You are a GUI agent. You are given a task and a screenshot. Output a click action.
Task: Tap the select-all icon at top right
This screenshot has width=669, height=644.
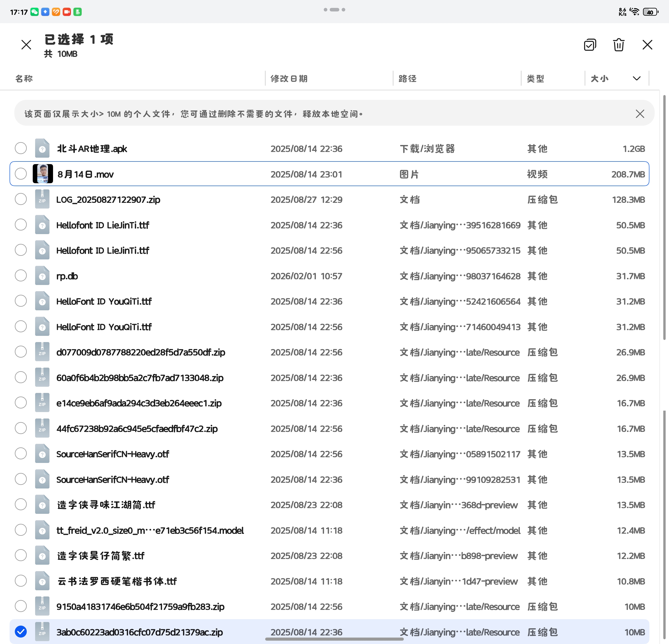(x=590, y=45)
